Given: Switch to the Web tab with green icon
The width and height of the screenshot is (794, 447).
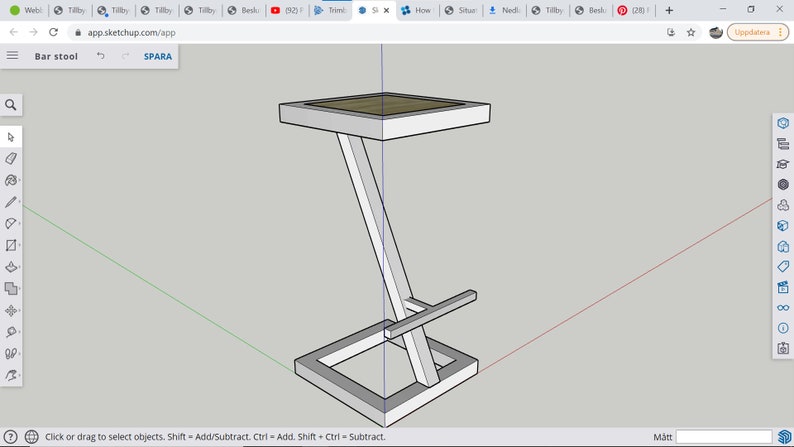Looking at the screenshot, I should [x=26, y=10].
